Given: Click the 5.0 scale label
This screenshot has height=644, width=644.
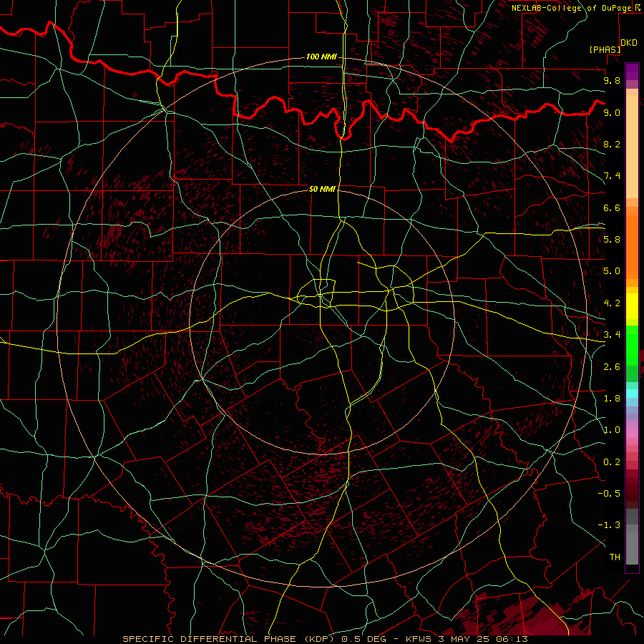Looking at the screenshot, I should click(x=612, y=271).
